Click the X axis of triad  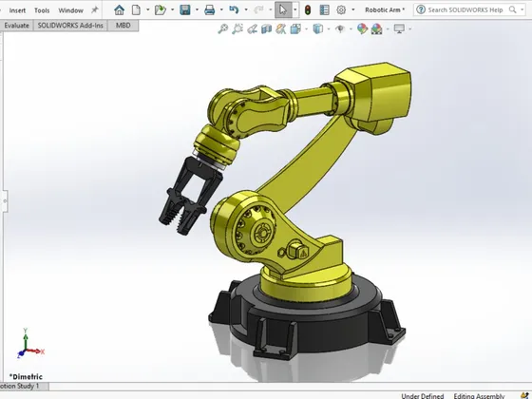pos(36,351)
